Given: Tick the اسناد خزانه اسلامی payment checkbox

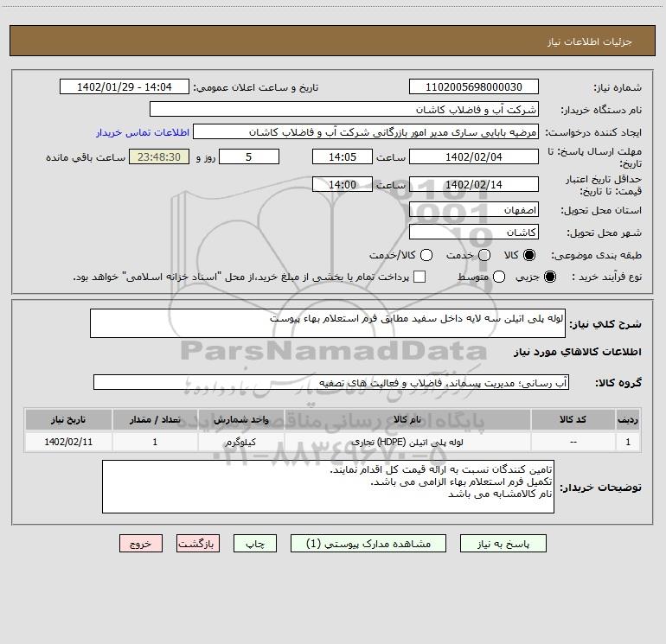Looking at the screenshot, I should (x=419, y=277).
